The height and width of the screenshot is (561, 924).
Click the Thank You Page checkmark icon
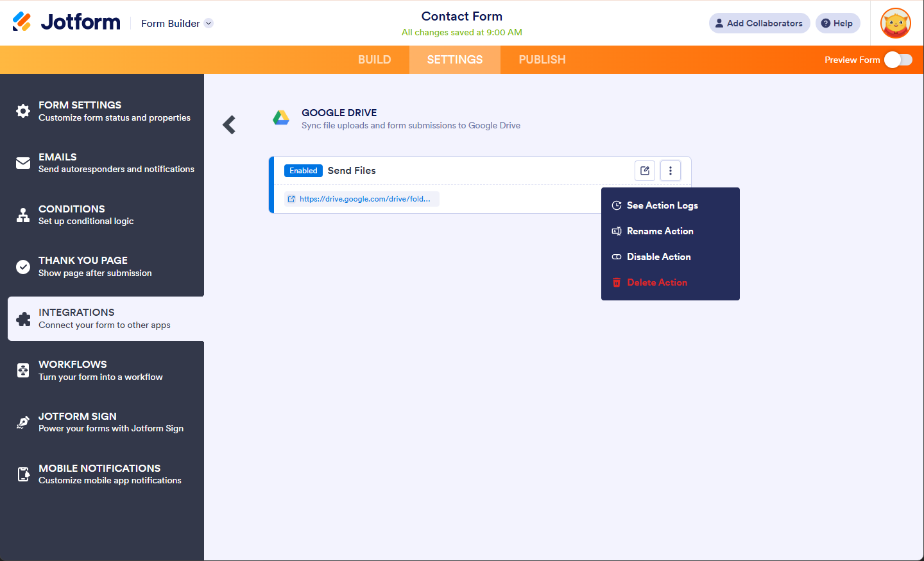(x=23, y=266)
